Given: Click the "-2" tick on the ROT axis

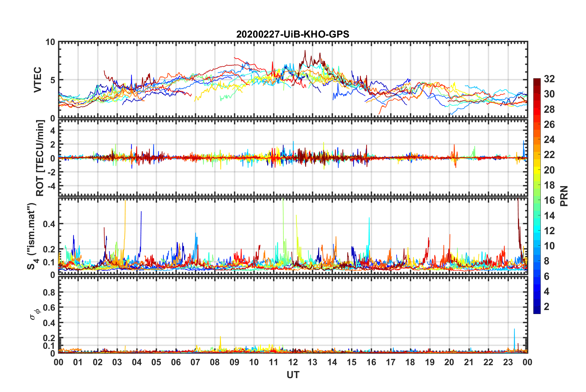Looking at the screenshot, I should [x=51, y=172].
